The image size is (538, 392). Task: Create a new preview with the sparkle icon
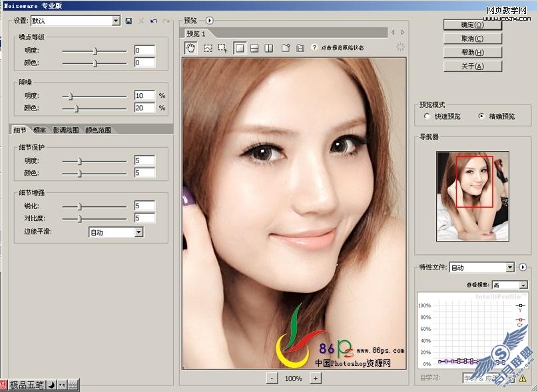coord(286,48)
